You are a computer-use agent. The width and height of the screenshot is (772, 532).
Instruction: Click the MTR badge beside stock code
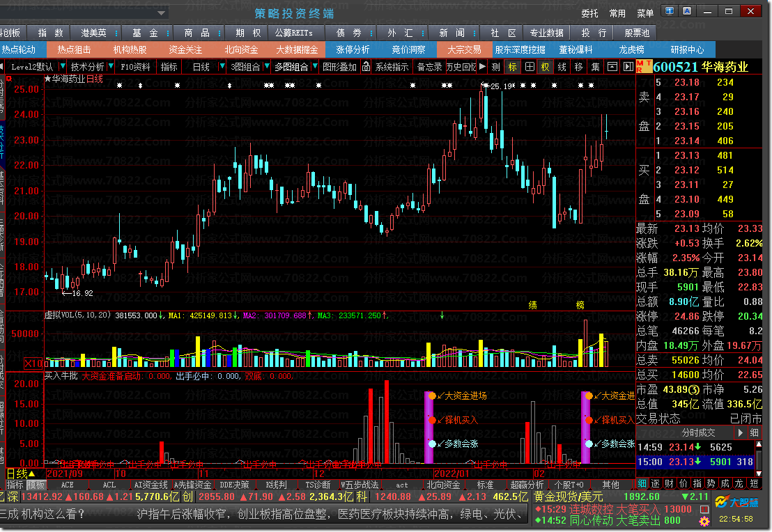(x=644, y=66)
